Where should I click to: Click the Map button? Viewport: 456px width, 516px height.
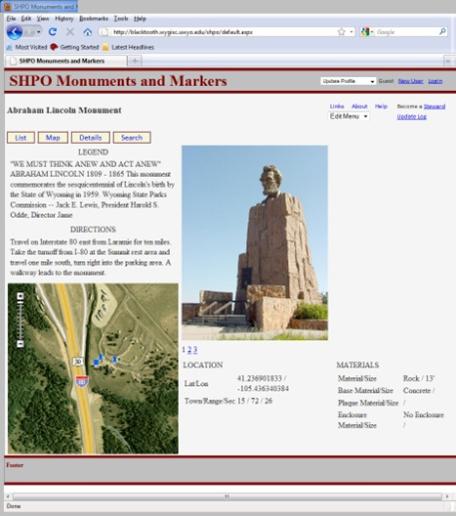click(53, 138)
